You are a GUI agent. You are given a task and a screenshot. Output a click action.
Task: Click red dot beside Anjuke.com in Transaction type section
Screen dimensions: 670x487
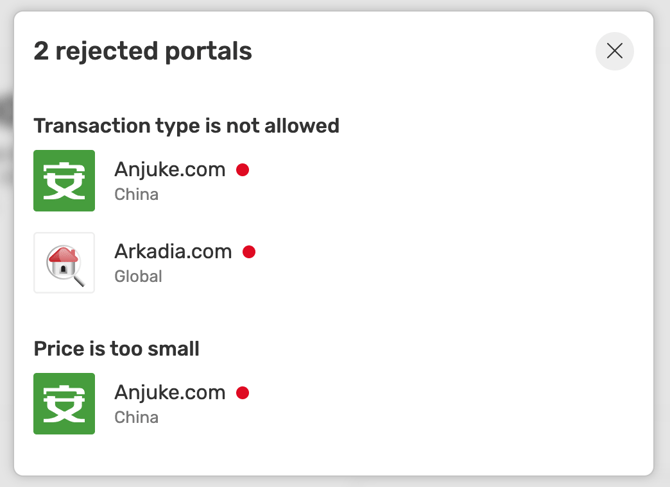click(x=242, y=170)
